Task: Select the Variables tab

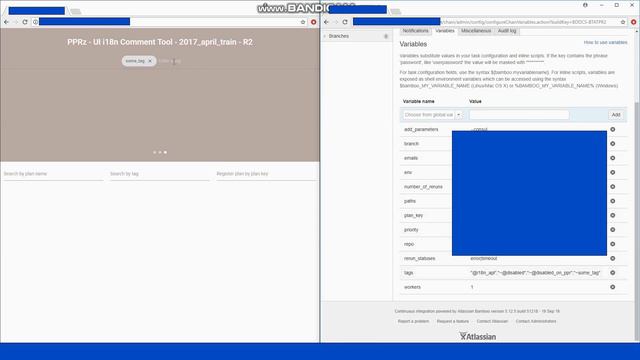Action: pyautogui.click(x=444, y=31)
